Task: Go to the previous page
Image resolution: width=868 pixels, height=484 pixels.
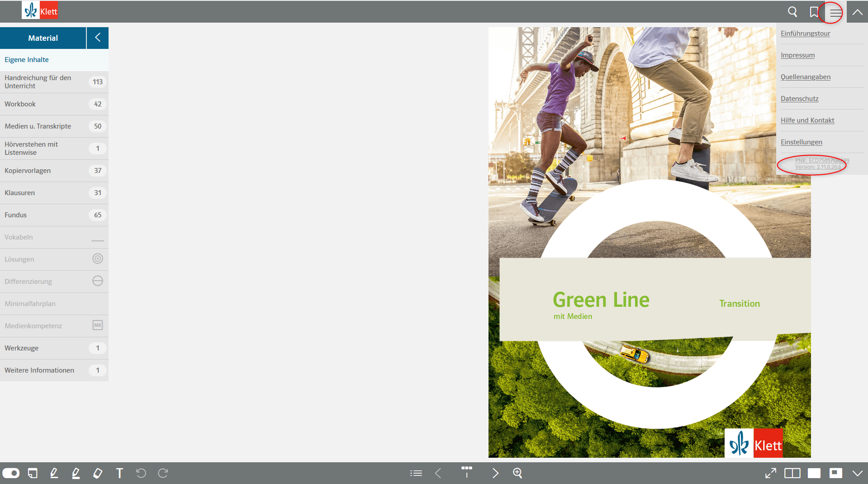Action: [438, 473]
